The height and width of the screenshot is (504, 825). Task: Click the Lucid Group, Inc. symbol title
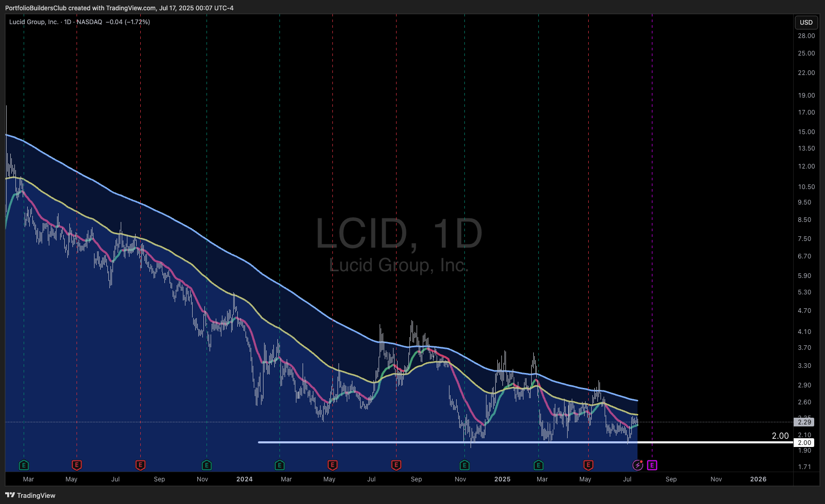click(34, 22)
